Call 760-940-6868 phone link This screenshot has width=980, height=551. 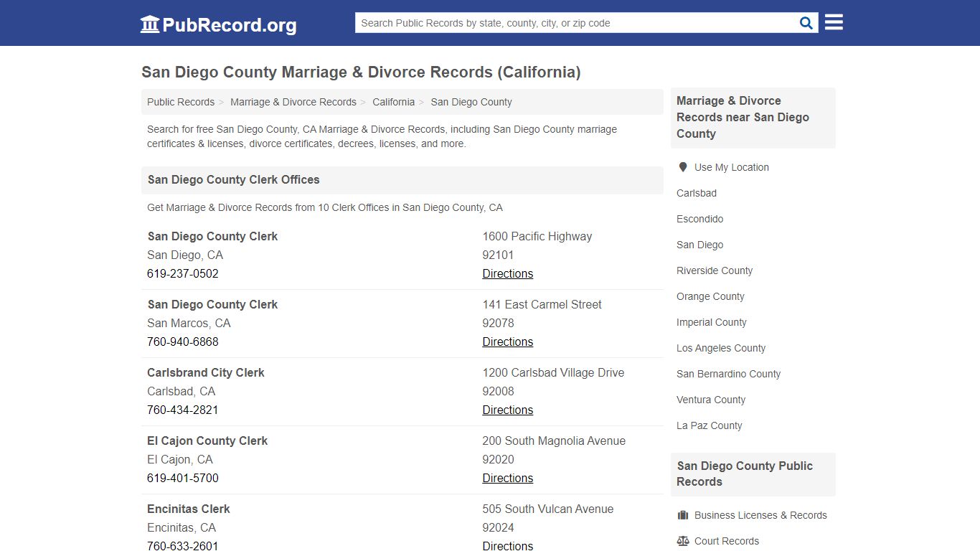coord(183,342)
